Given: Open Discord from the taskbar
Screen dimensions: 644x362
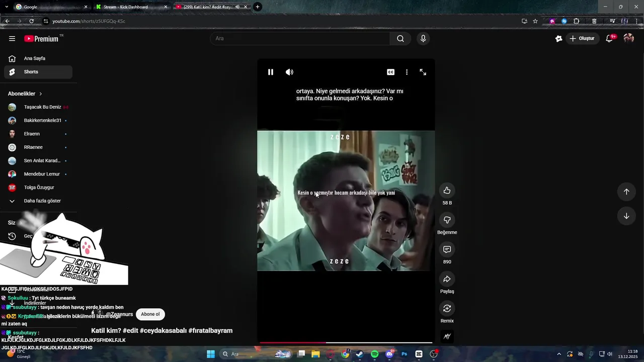Looking at the screenshot, I should pyautogui.click(x=389, y=354).
